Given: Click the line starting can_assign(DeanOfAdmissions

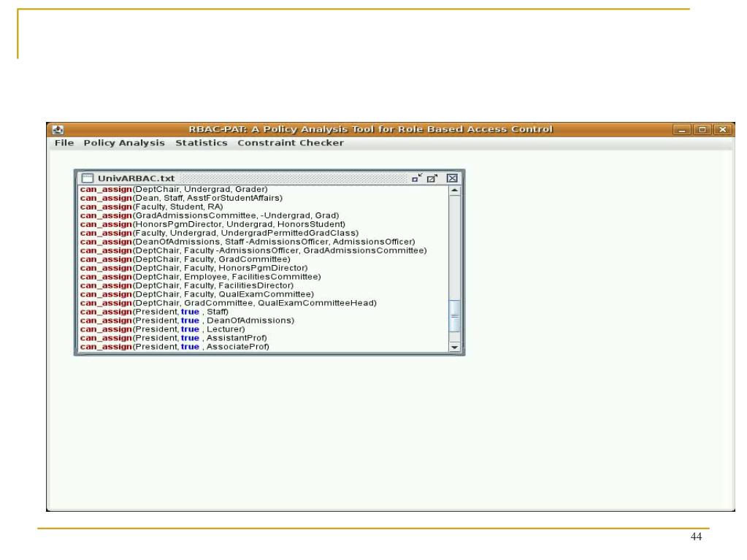Looking at the screenshot, I should (248, 242).
